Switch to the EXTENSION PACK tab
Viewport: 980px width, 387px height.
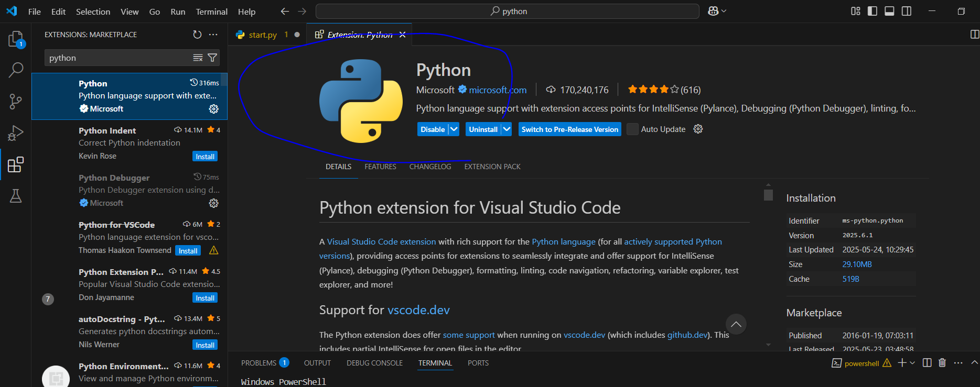point(492,167)
